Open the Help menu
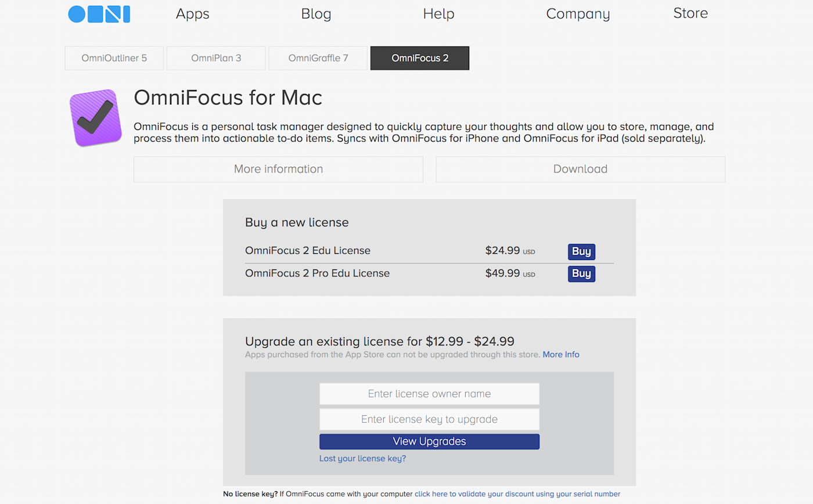The image size is (813, 504). point(438,14)
